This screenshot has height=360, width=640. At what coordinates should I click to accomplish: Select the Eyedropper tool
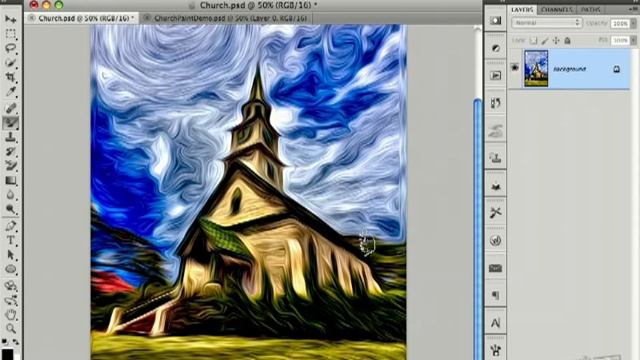coord(11,92)
